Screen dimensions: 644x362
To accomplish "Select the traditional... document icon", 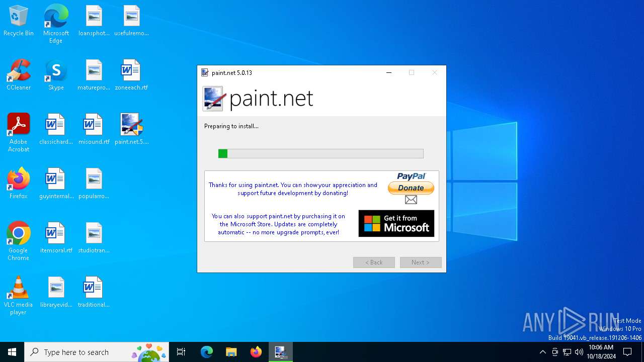I will tap(94, 293).
